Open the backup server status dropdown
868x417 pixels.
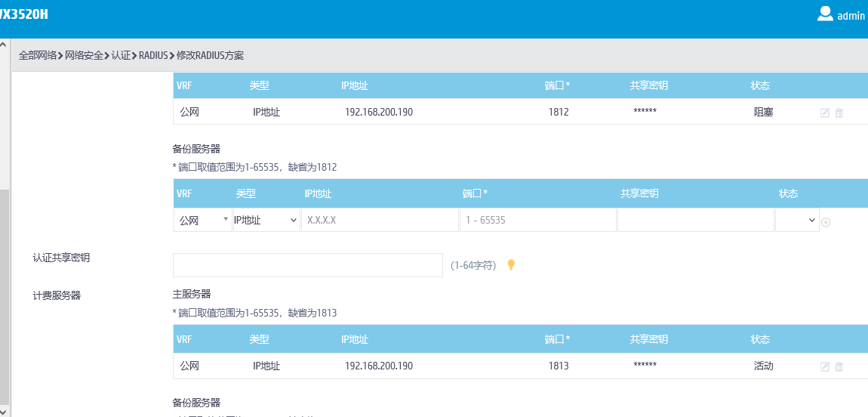click(797, 220)
